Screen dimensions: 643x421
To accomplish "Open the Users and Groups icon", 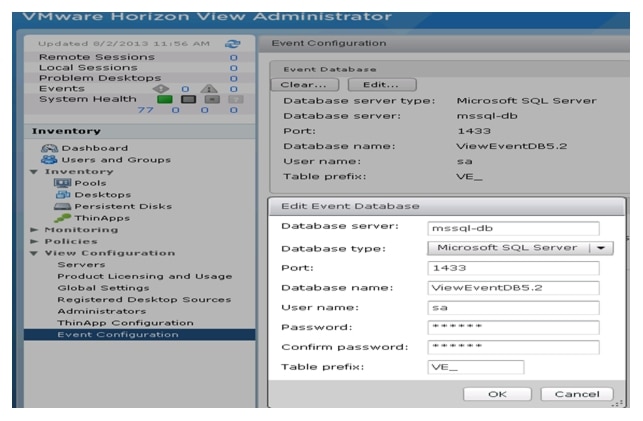I will pos(49,159).
